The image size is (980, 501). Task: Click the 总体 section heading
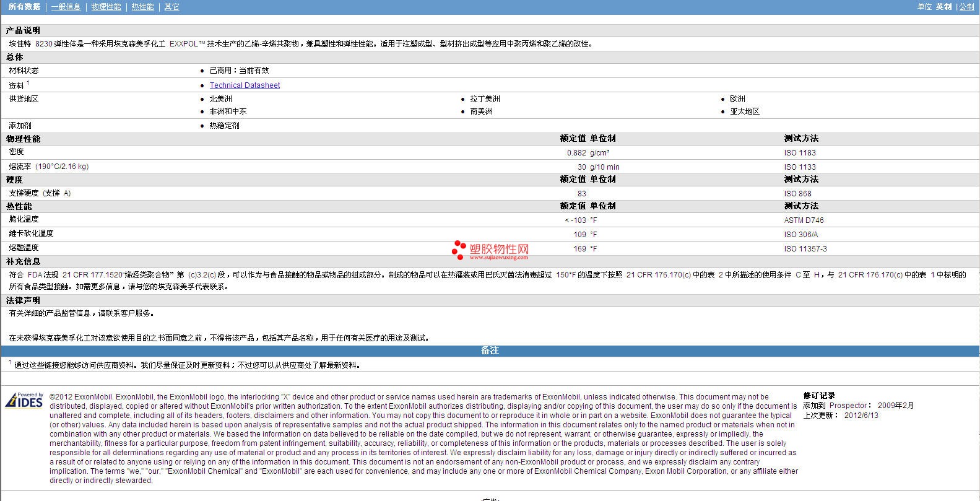coord(14,57)
